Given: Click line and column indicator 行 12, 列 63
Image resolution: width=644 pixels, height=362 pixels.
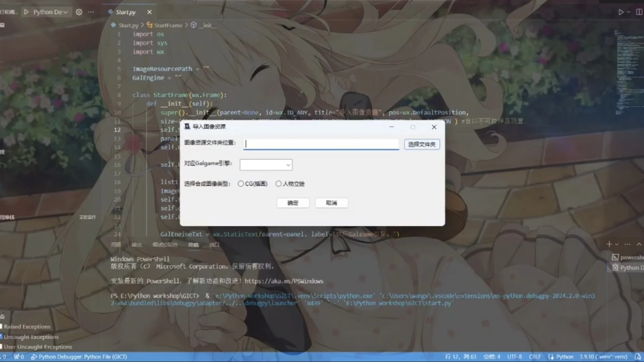Looking at the screenshot, I should tap(461, 357).
